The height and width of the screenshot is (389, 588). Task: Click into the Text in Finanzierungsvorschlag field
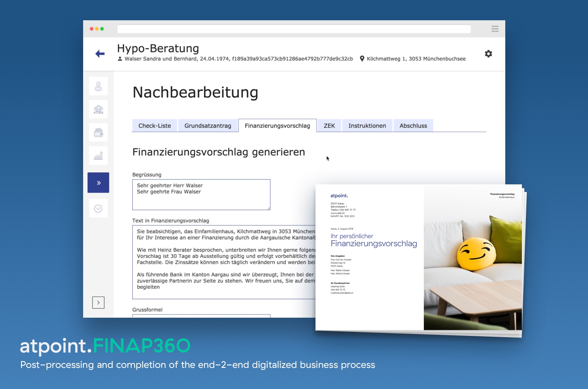coord(224,262)
